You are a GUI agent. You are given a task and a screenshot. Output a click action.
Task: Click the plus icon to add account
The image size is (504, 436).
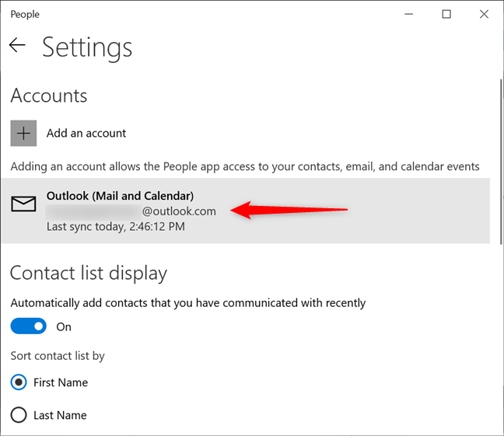click(23, 133)
